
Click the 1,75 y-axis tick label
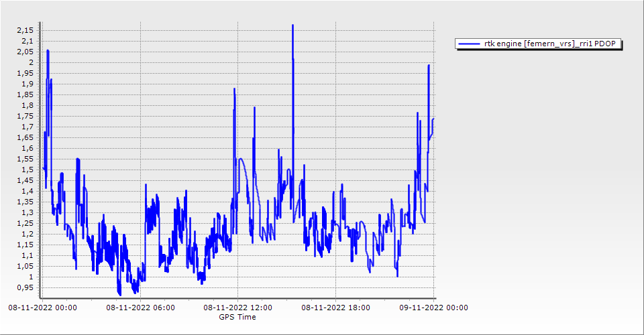[x=25, y=116]
